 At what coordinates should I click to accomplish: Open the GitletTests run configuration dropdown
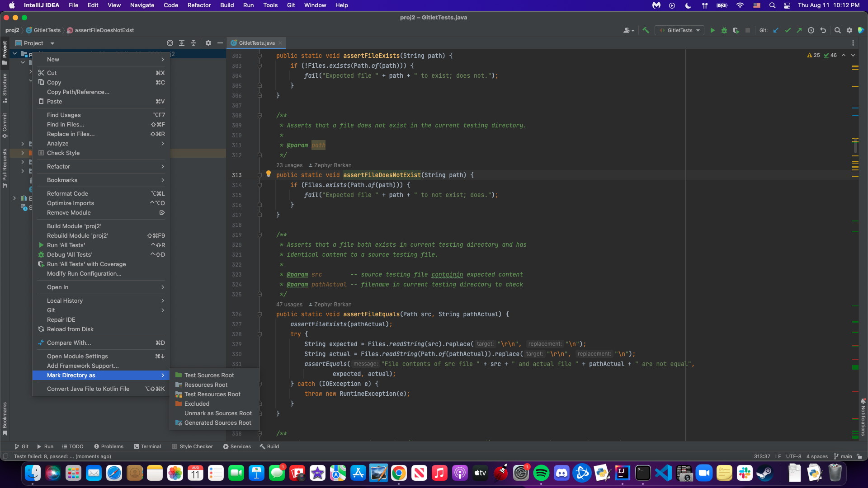point(679,30)
